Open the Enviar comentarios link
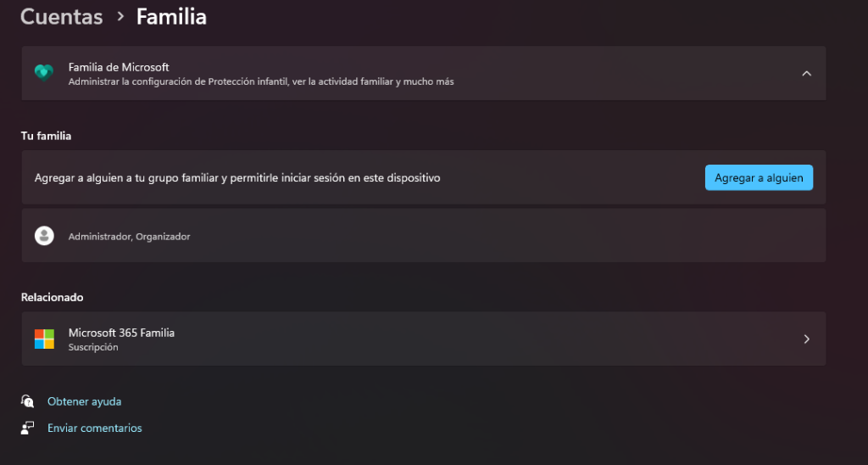 (94, 429)
